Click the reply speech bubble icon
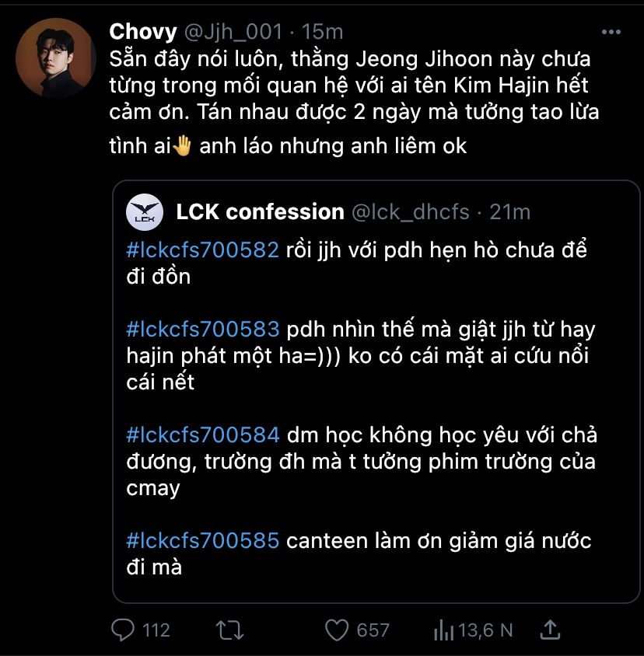Viewport: 644px width, 656px height. point(124,629)
